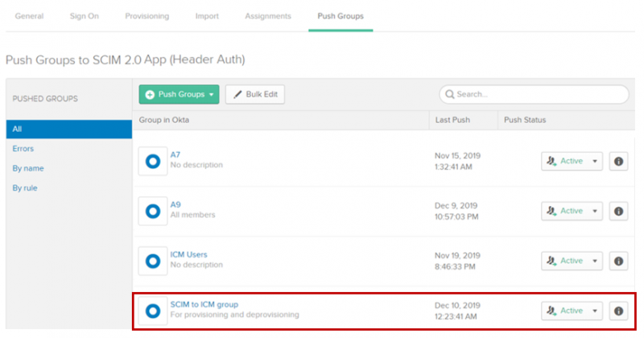
Task: Expand the Push Groups dropdown button
Action: coord(179,94)
